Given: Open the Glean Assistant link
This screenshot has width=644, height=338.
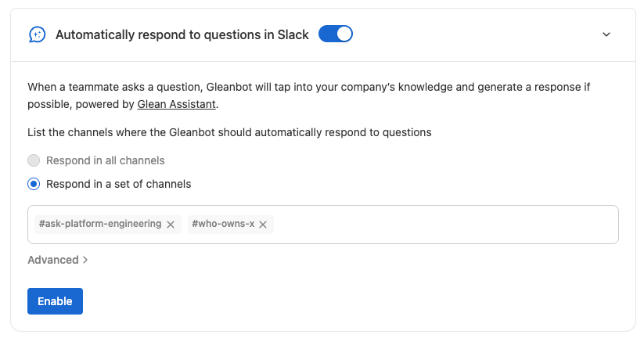Looking at the screenshot, I should coord(176,103).
